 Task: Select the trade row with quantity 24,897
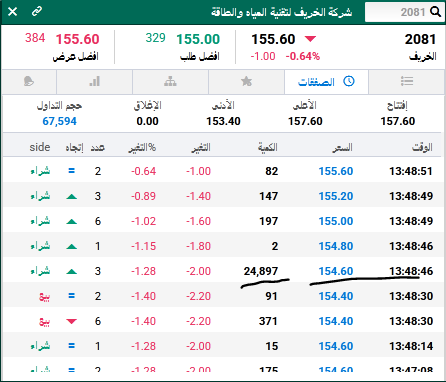(x=222, y=271)
